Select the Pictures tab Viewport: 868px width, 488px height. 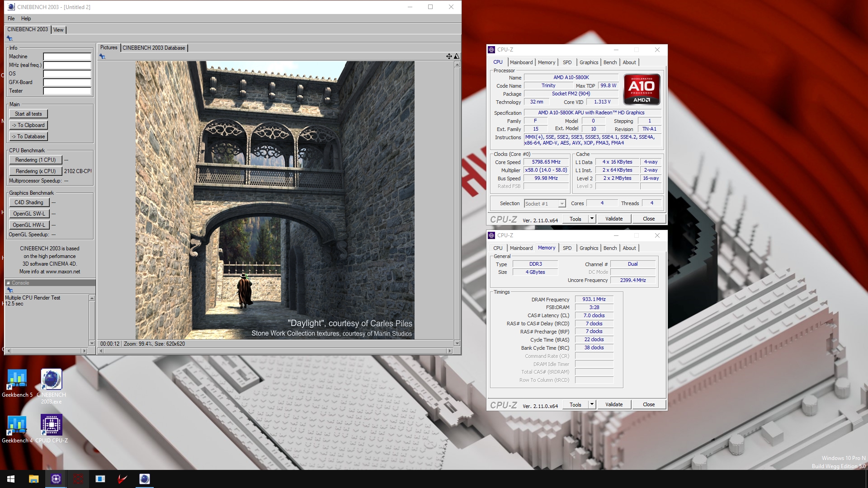108,47
